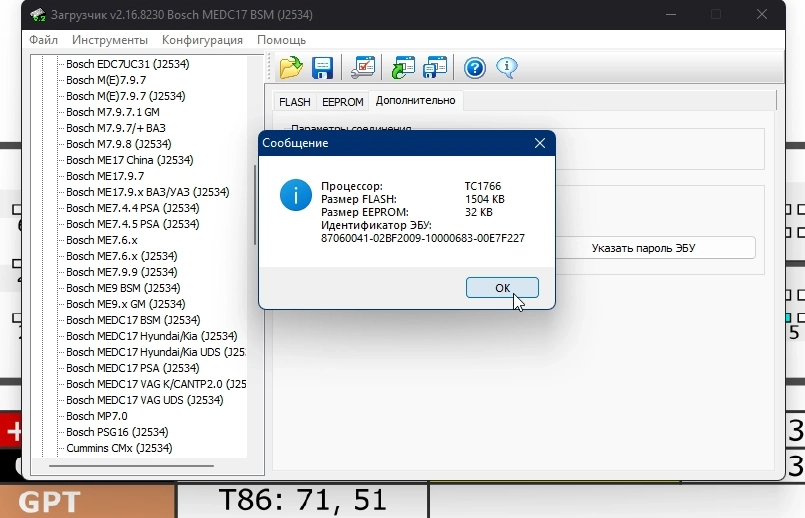Open the Файл menu
The height and width of the screenshot is (518, 805).
(x=43, y=40)
